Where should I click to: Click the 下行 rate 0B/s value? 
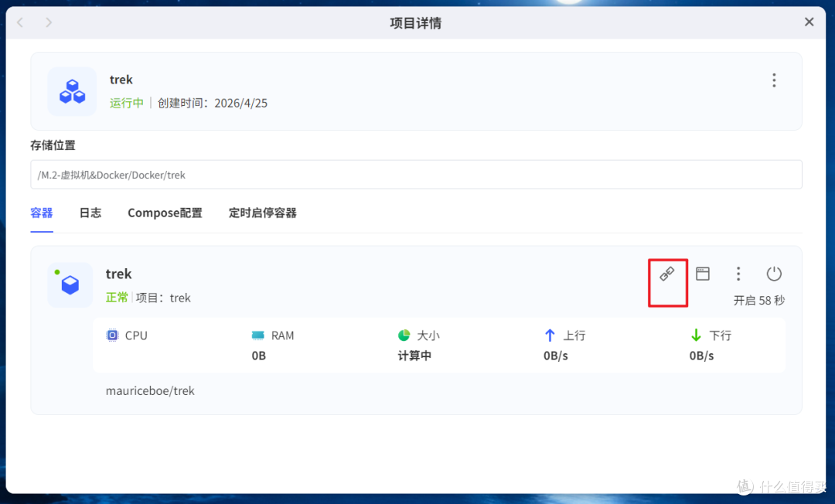click(702, 356)
